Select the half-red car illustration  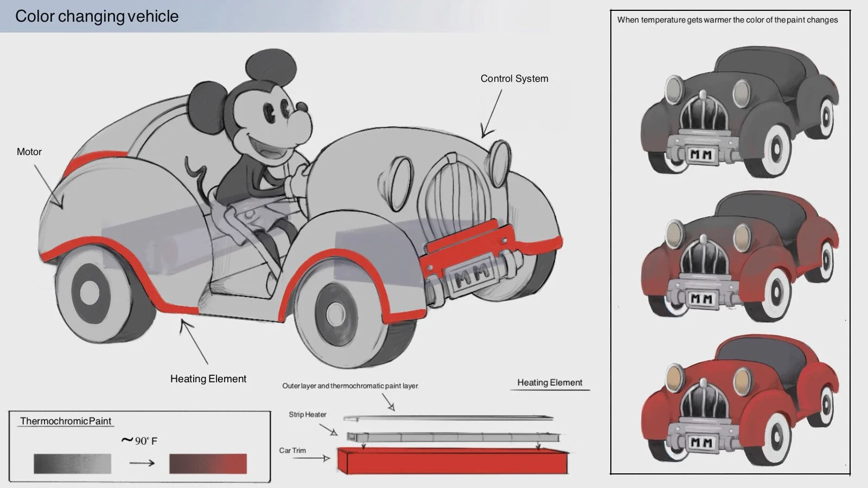click(739, 256)
